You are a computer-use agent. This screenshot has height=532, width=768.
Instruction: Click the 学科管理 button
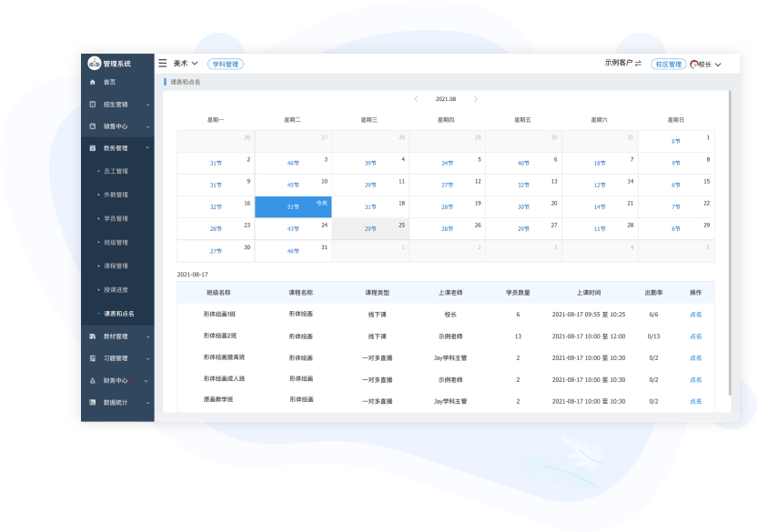point(226,65)
